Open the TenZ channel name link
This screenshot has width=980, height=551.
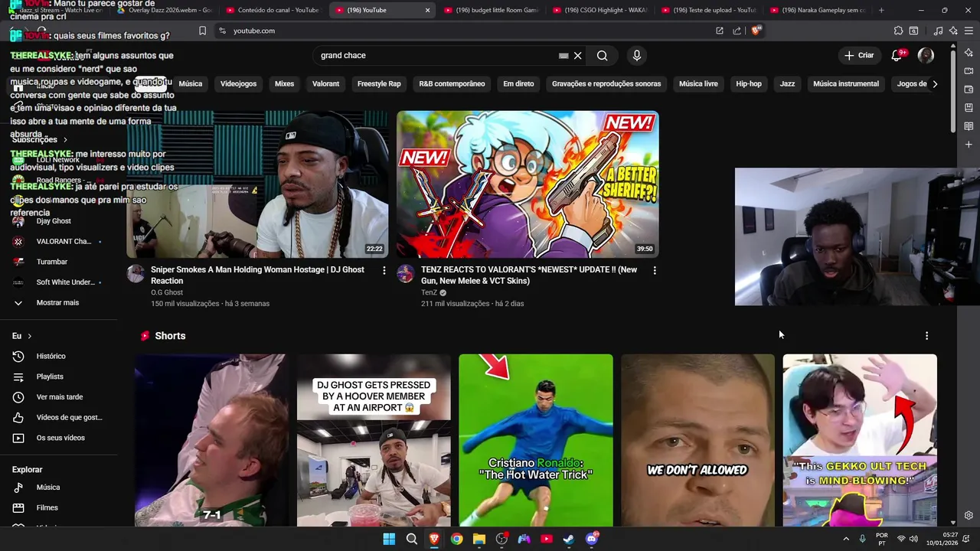429,292
